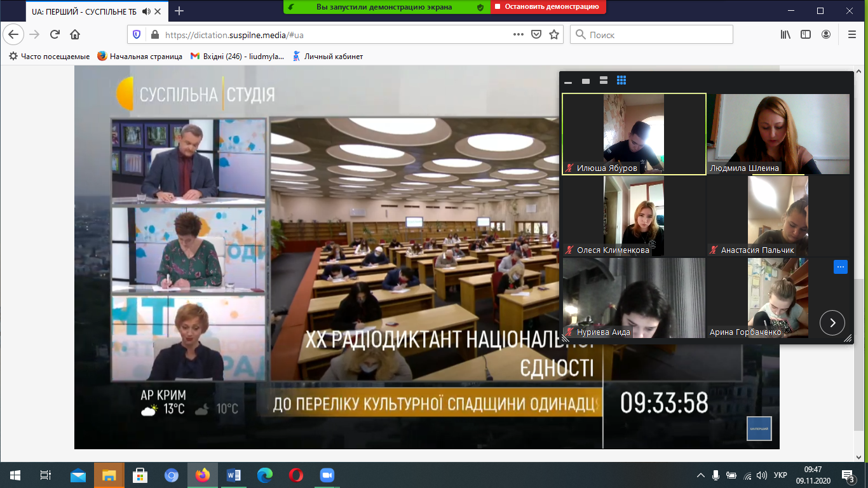Open the Firefox account menu
This screenshot has height=488, width=868.
[x=825, y=34]
